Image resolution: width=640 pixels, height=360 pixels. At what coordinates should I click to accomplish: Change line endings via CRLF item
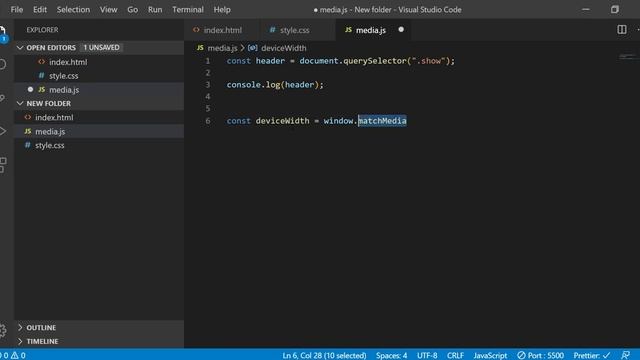(455, 355)
